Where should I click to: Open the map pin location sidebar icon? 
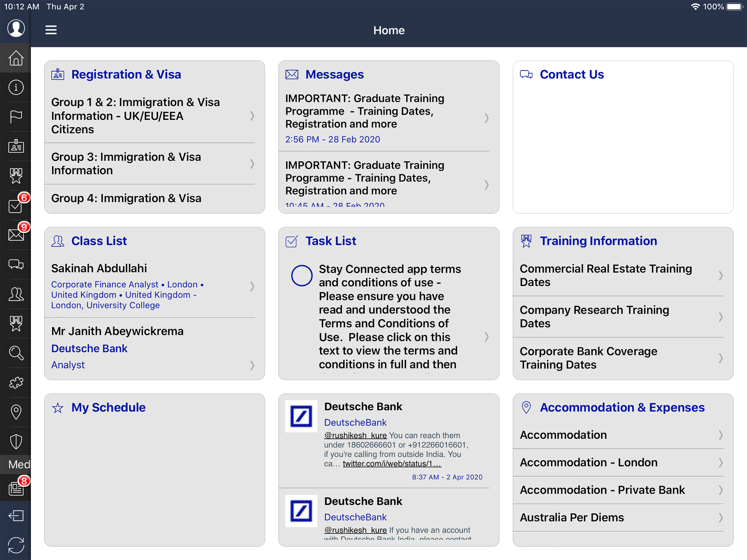16,412
